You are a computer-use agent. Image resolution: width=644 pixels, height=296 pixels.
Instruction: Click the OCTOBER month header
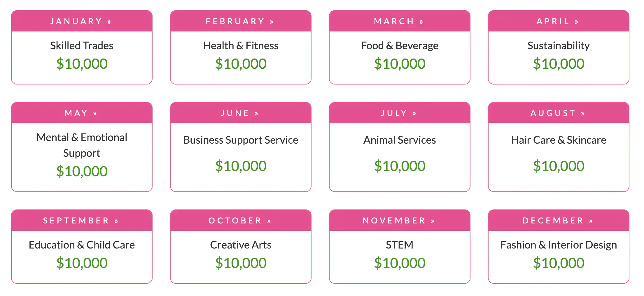click(x=240, y=221)
